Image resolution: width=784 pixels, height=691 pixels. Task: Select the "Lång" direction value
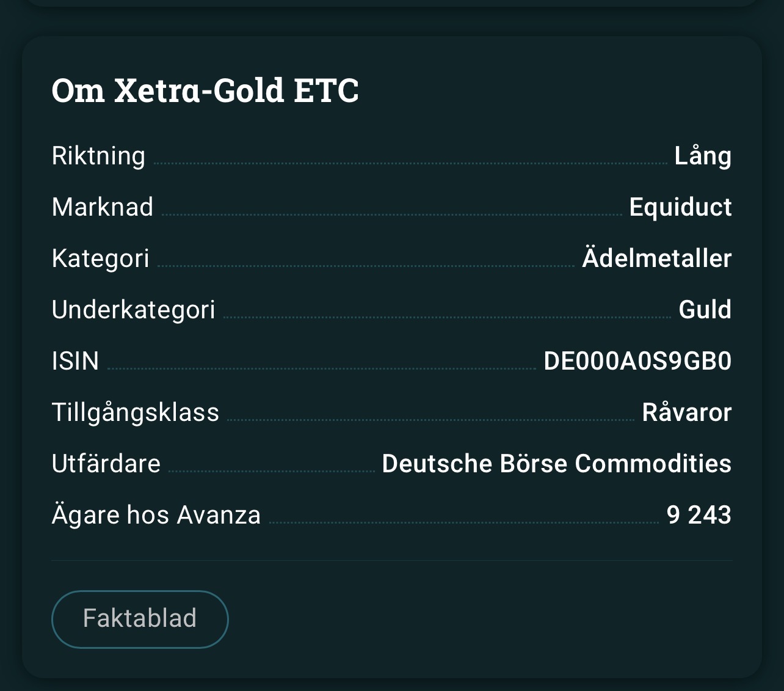pos(702,156)
